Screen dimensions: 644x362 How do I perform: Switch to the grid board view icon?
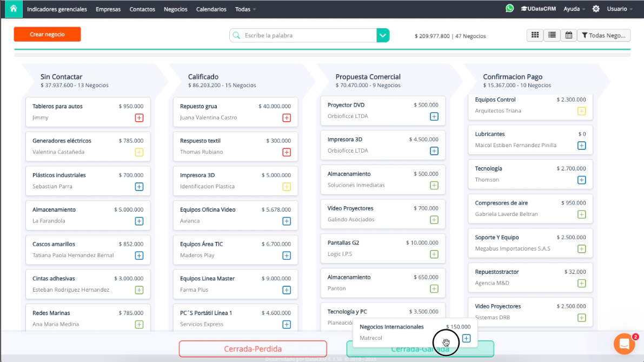(x=535, y=35)
